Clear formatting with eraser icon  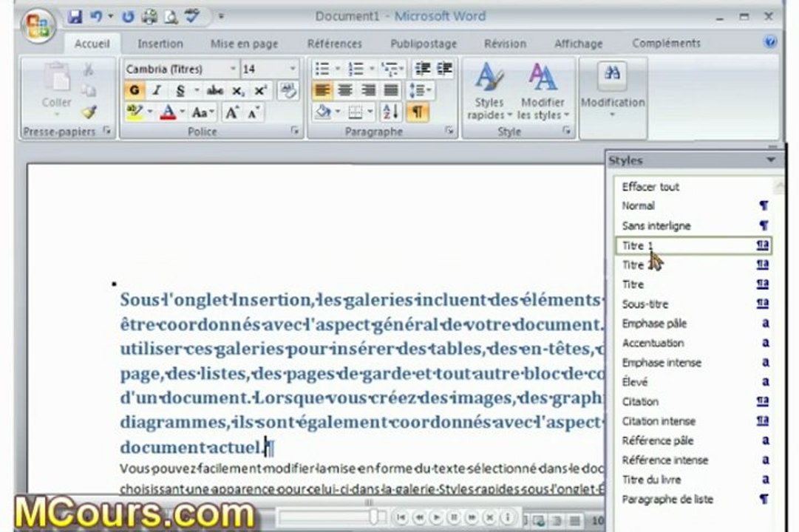point(289,91)
